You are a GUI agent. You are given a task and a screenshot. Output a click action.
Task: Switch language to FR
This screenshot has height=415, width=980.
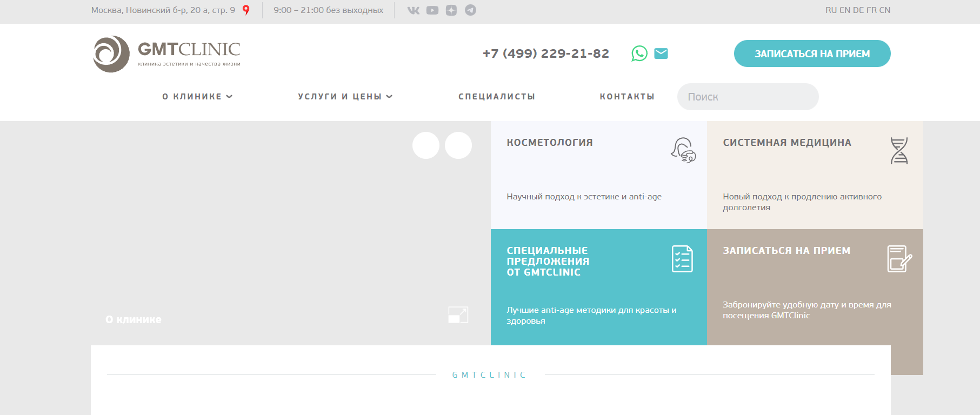point(871,10)
